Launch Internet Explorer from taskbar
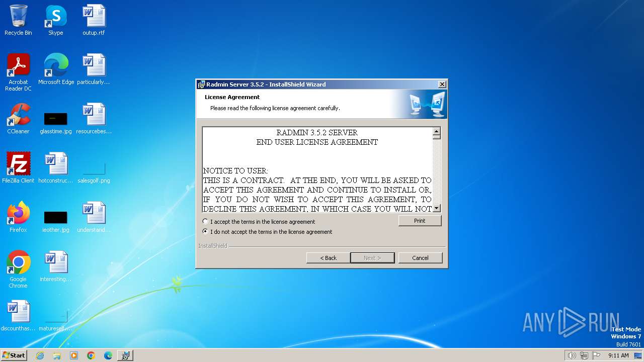The width and height of the screenshot is (644, 362). coord(40,355)
